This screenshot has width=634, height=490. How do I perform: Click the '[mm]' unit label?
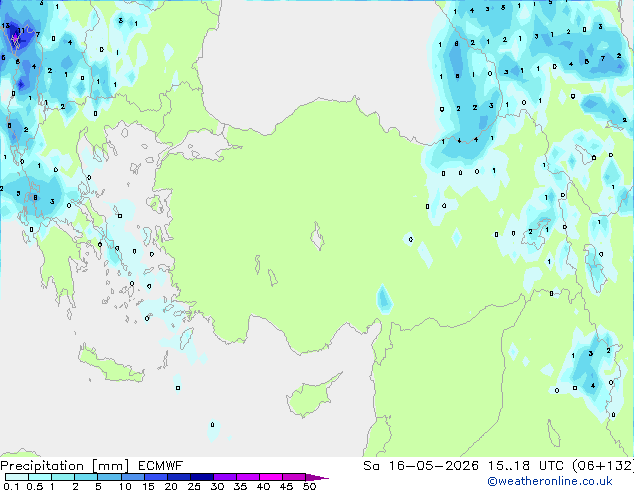pyautogui.click(x=110, y=466)
